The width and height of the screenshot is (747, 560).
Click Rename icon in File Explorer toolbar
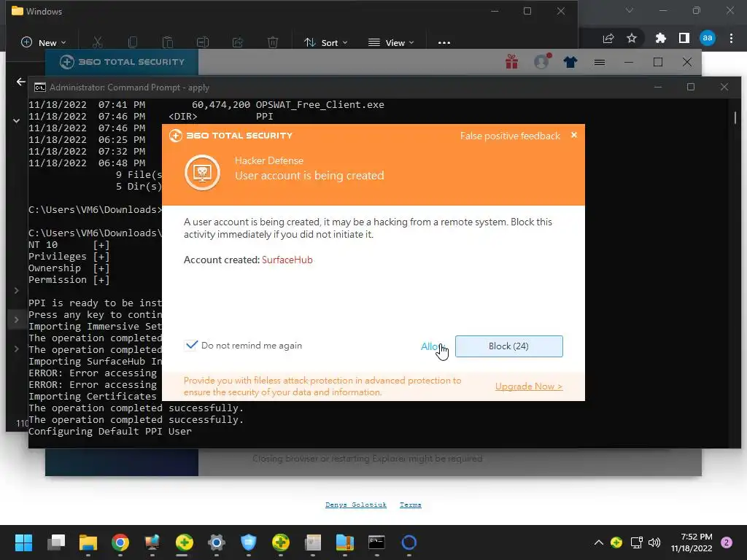tap(203, 42)
